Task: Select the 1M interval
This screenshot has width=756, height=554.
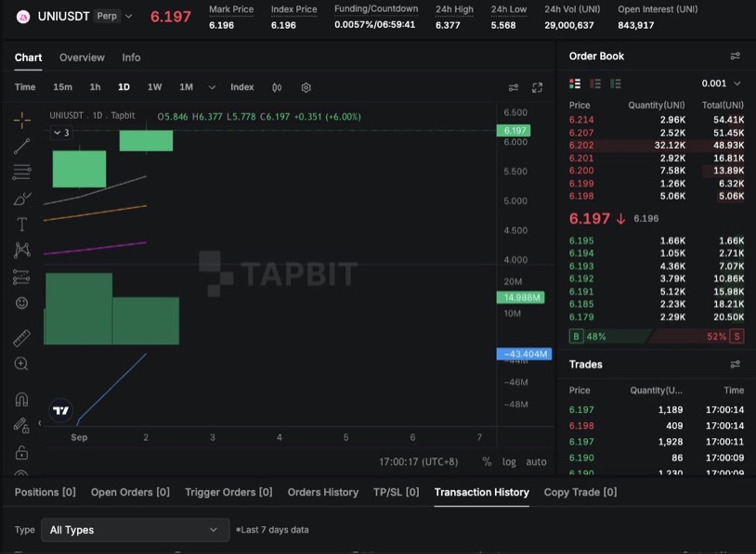Action: click(186, 87)
